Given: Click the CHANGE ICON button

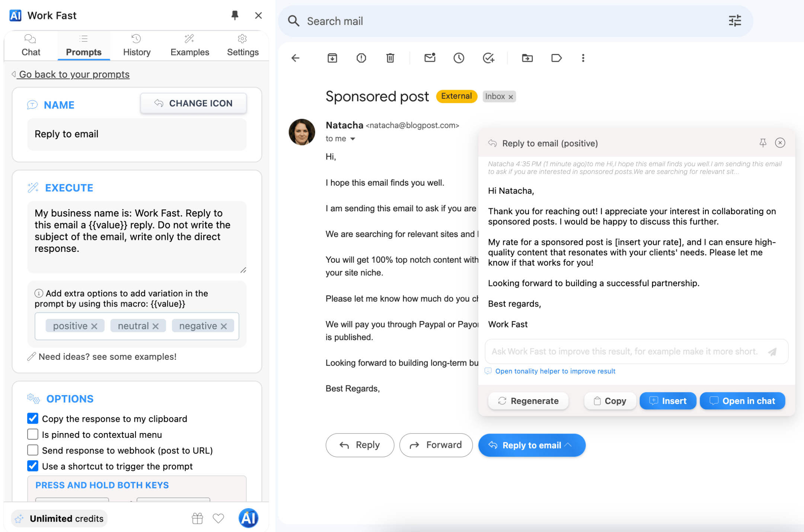Looking at the screenshot, I should point(194,103).
